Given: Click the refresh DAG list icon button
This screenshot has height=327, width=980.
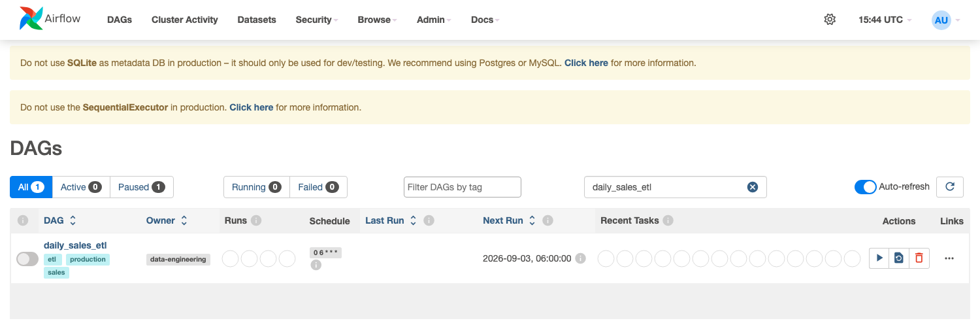Looking at the screenshot, I should pyautogui.click(x=950, y=187).
